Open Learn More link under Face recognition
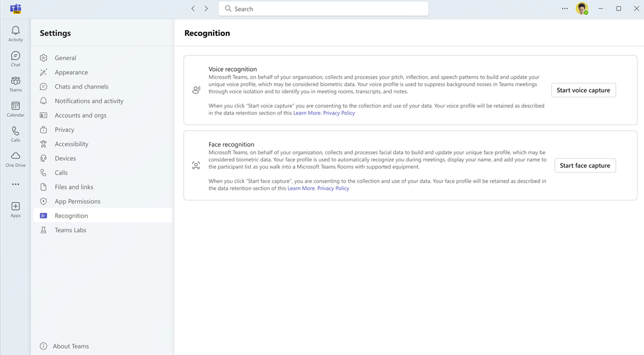Screen dimensions: 644x355 tap(301, 189)
